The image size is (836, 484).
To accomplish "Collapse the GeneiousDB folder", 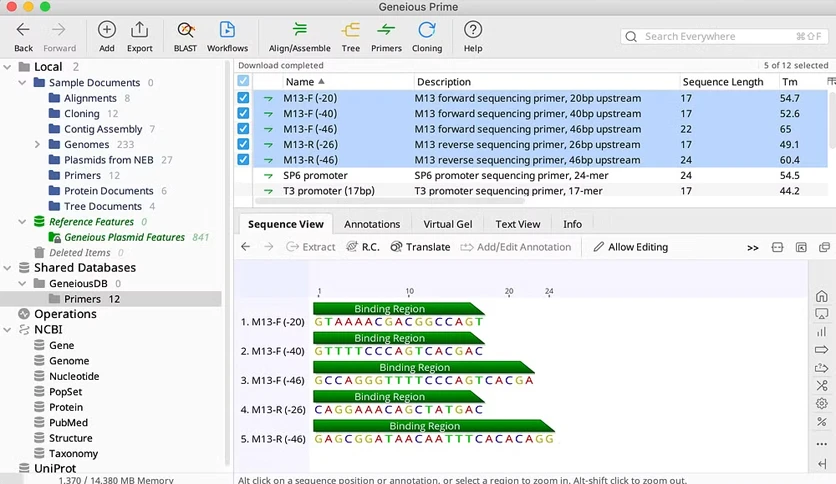I will (x=22, y=284).
